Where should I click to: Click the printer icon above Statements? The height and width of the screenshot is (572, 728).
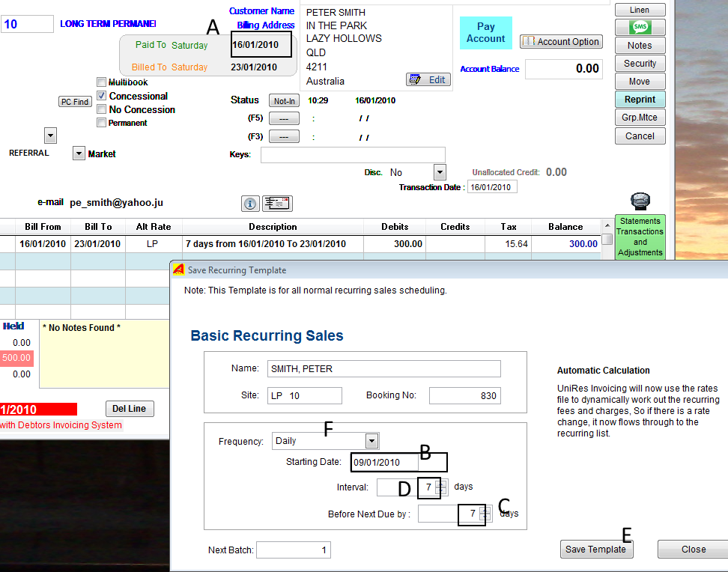[x=640, y=201]
